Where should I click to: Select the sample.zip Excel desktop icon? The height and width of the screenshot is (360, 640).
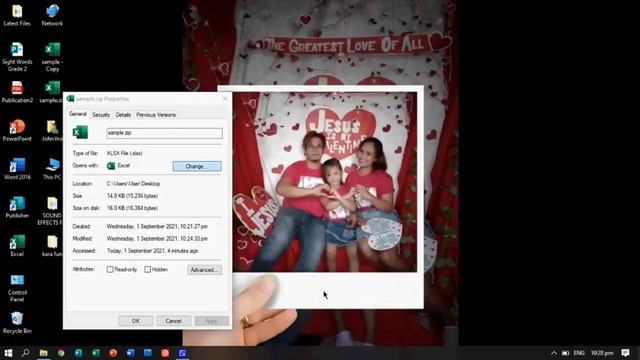[51, 92]
